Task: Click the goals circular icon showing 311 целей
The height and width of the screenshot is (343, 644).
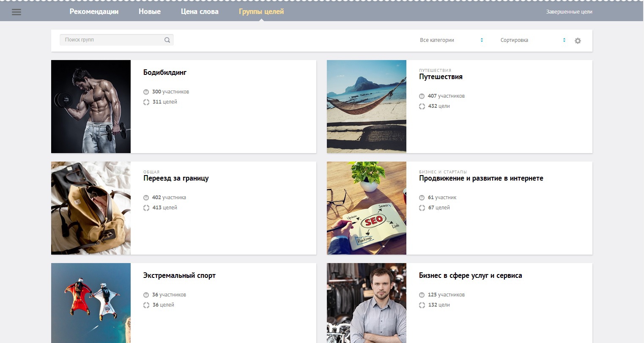Action: [146, 102]
